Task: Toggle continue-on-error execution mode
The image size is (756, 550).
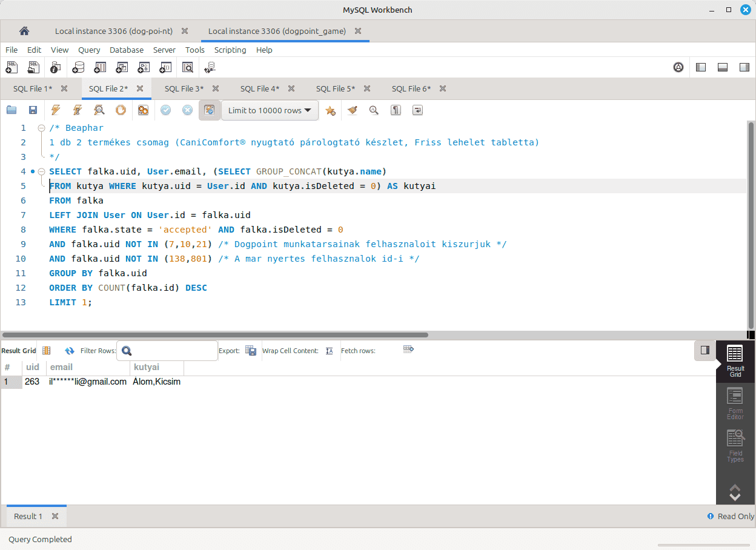Action: [x=143, y=110]
